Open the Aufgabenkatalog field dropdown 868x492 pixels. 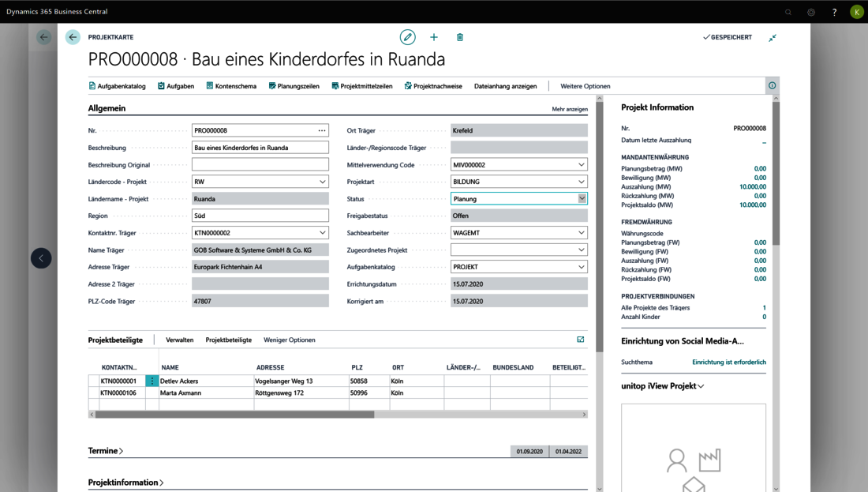582,267
